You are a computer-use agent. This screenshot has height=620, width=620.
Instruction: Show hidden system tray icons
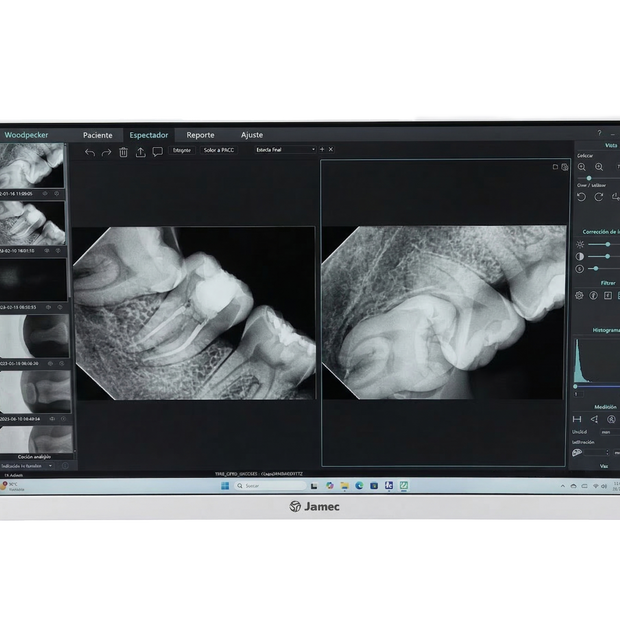(x=563, y=486)
